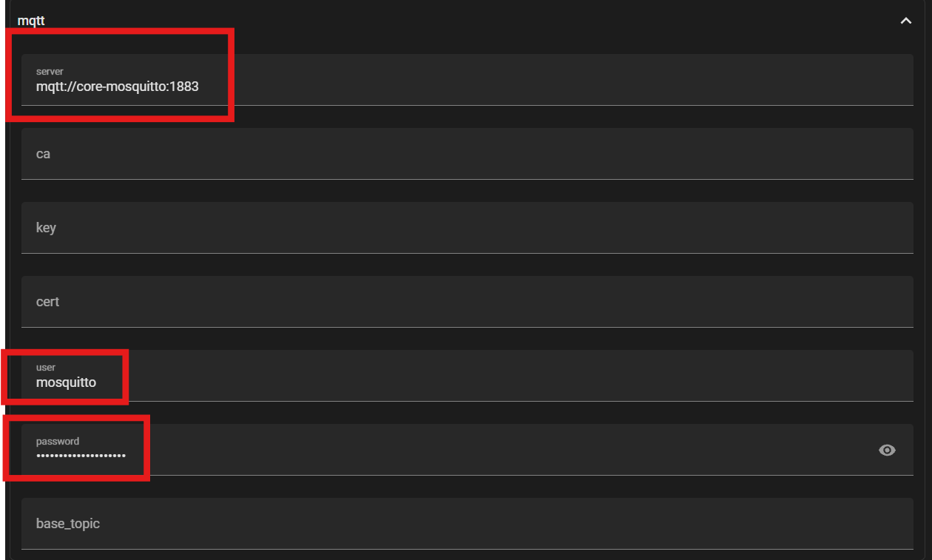
Task: Click the small 'server' field label
Action: (x=50, y=72)
